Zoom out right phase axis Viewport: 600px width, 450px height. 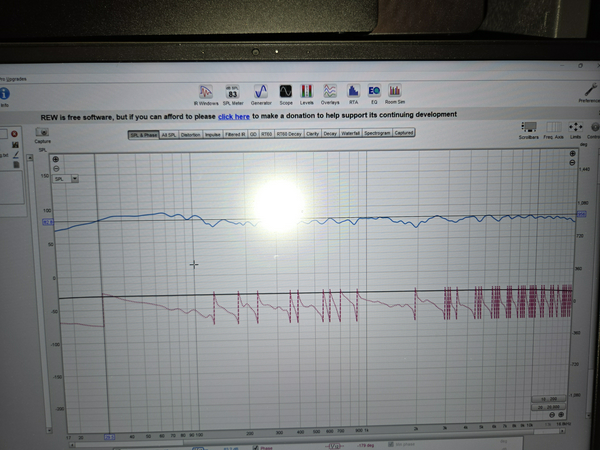click(x=572, y=163)
